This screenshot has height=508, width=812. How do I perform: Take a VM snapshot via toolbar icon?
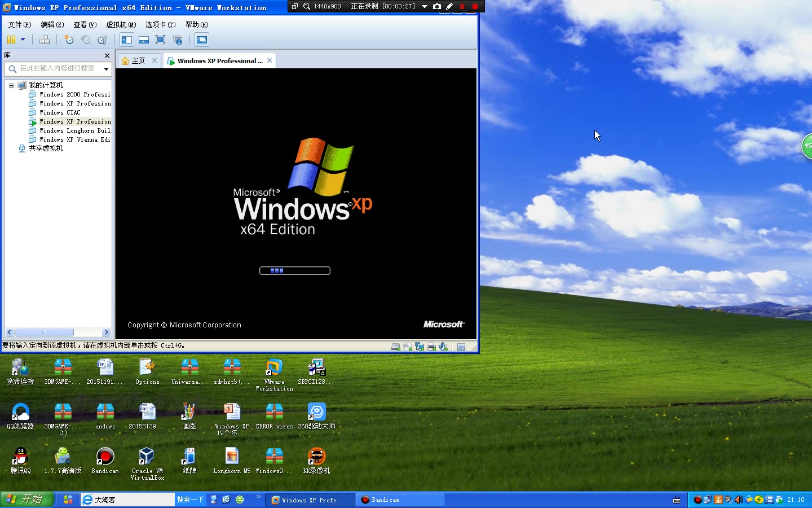pos(69,40)
